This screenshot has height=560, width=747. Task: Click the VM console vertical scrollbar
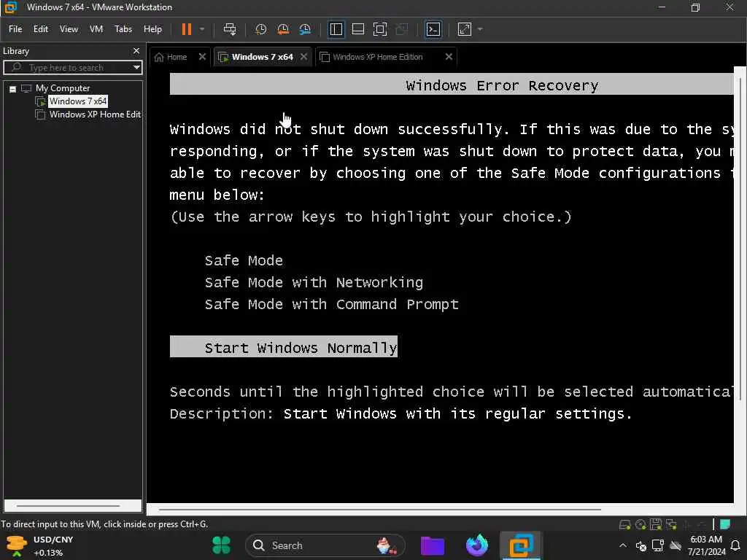740,238
